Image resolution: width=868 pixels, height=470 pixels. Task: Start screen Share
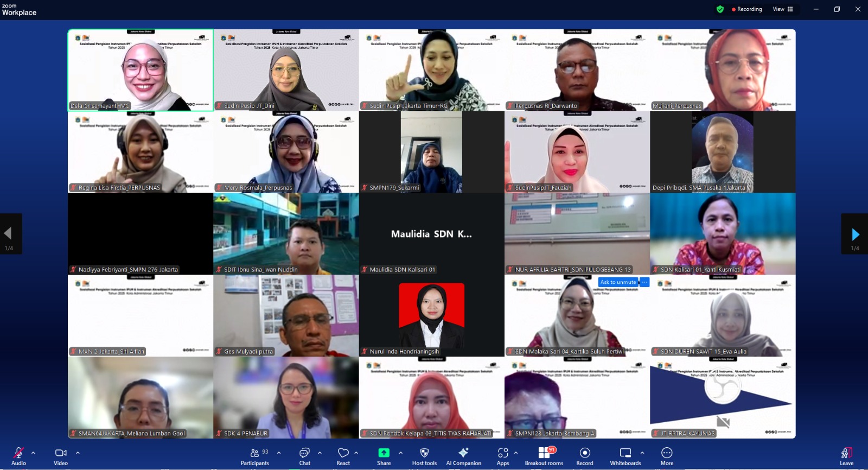coord(384,456)
